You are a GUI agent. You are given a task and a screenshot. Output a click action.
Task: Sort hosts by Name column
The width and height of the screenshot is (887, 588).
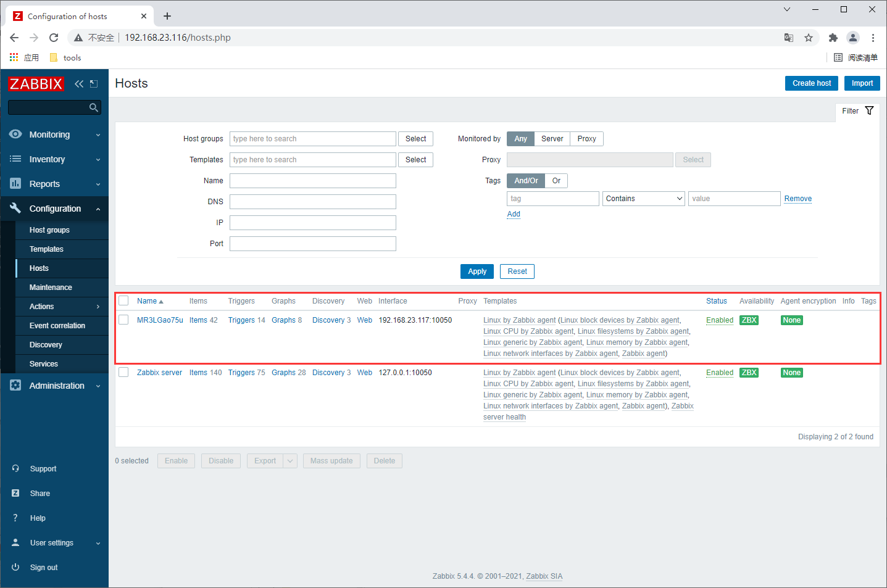tap(150, 301)
